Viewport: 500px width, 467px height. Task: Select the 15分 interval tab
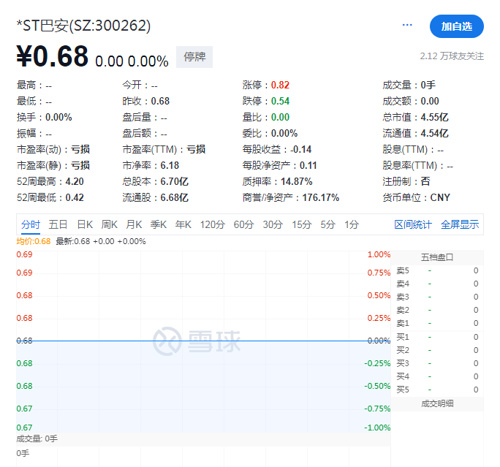tap(302, 225)
